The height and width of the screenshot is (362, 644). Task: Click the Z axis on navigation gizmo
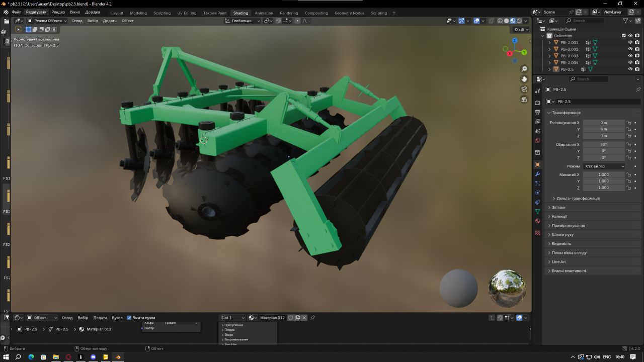click(515, 40)
